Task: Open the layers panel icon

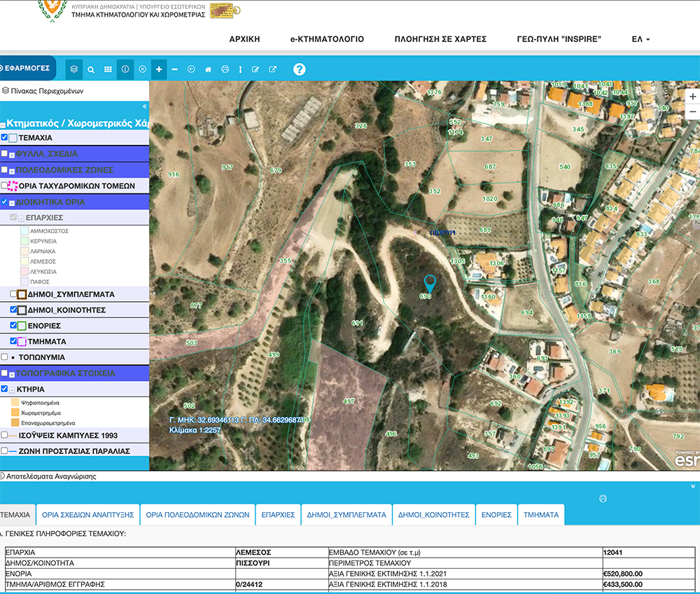Action: point(75,69)
